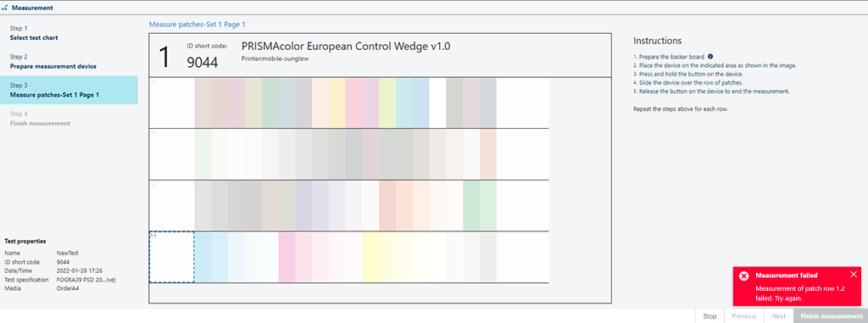
Task: Select the dashed 1:1 row start area
Action: pos(171,257)
